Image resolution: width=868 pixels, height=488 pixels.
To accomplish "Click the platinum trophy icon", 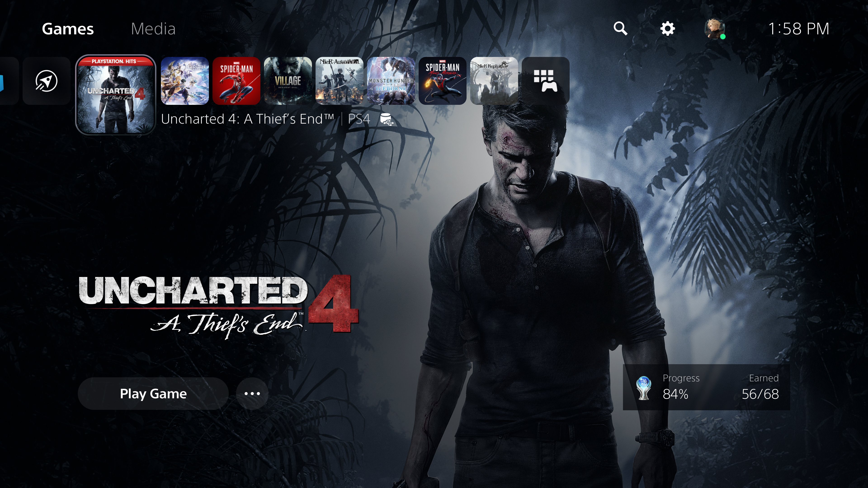I will [x=644, y=388].
